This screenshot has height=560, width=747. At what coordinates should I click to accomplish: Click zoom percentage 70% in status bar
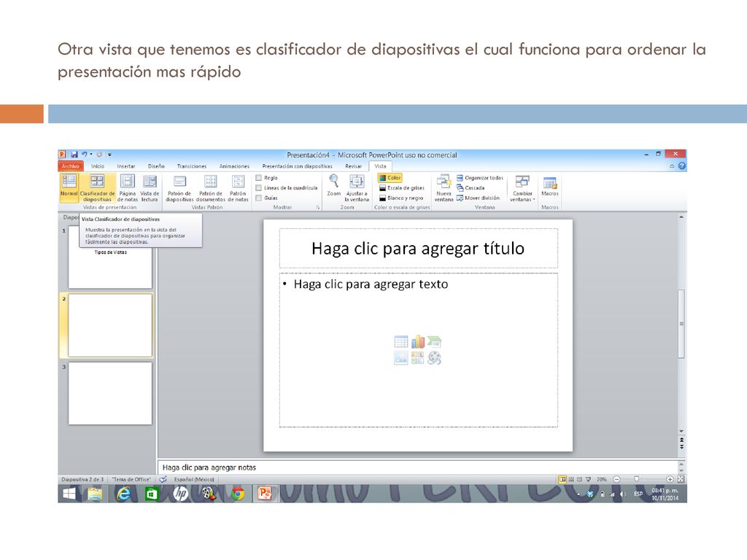602,480
